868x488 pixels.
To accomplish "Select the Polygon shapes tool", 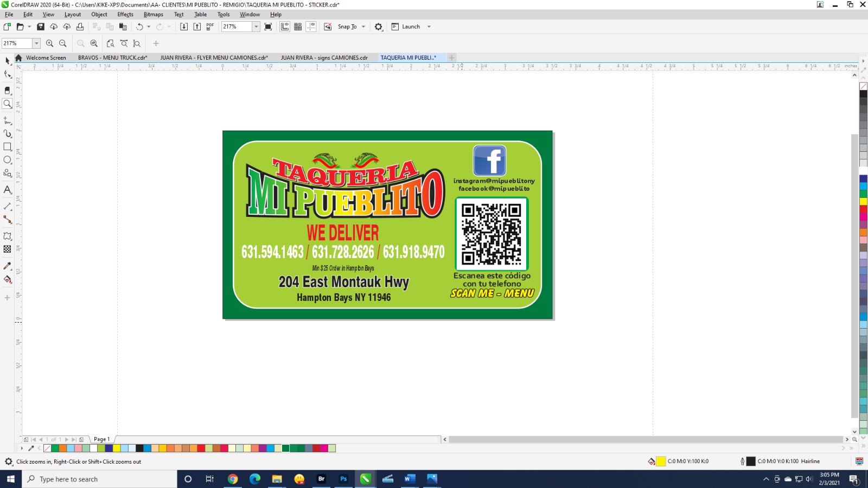I will tap(7, 173).
